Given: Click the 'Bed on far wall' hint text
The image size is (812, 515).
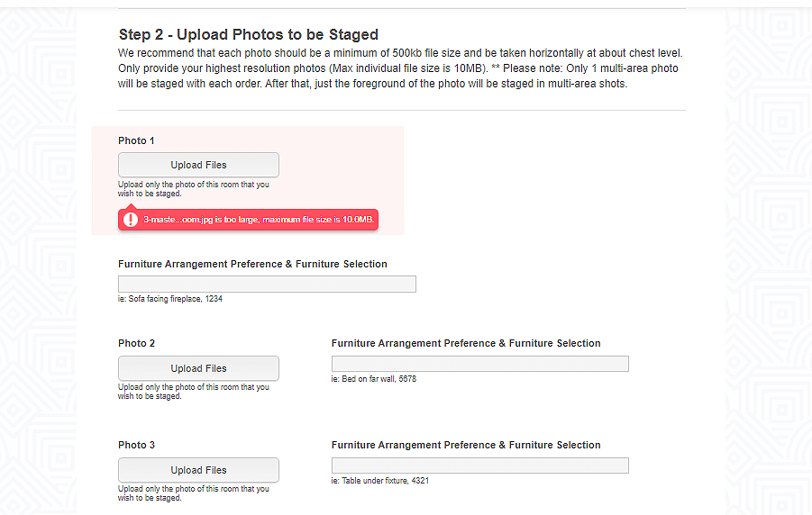Looking at the screenshot, I should click(373, 379).
